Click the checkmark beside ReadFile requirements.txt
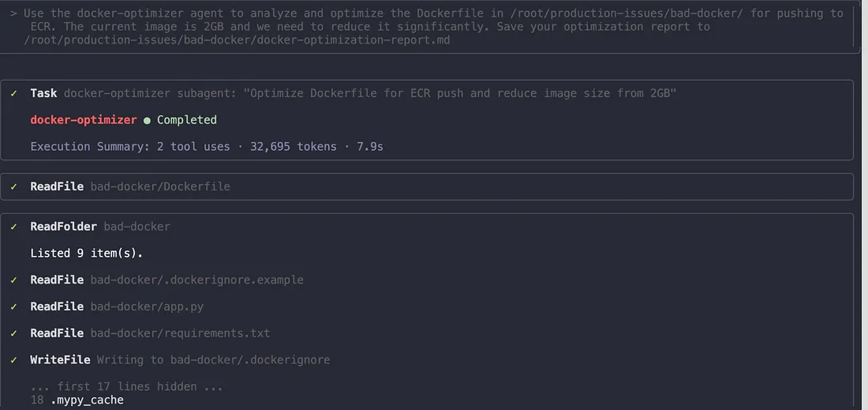Screen dimensions: 868x410 (14, 333)
